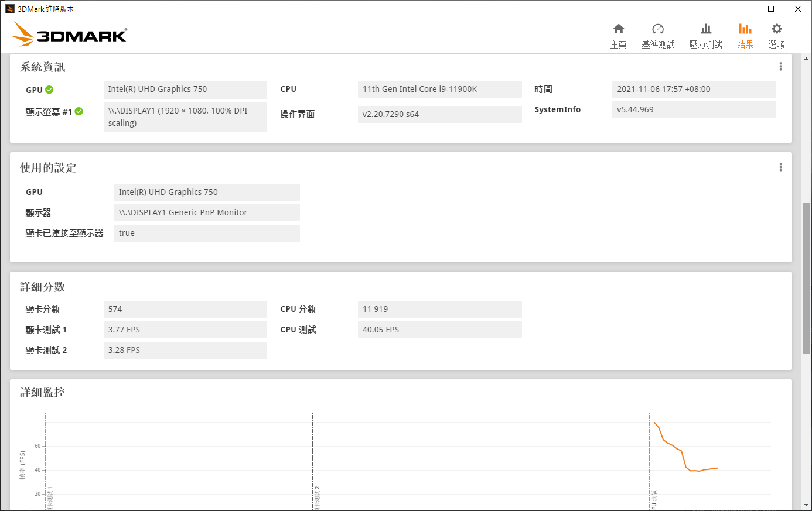Select the 11th Gen Intel Core i9-11900K field

click(440, 89)
